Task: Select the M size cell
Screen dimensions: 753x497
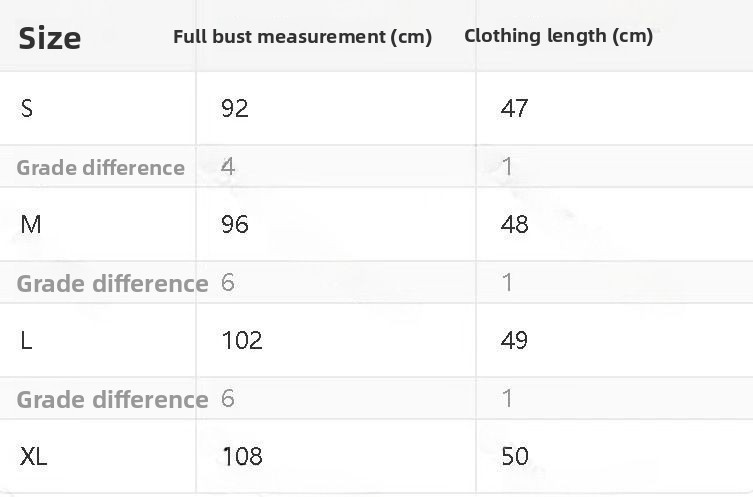Action: click(31, 224)
